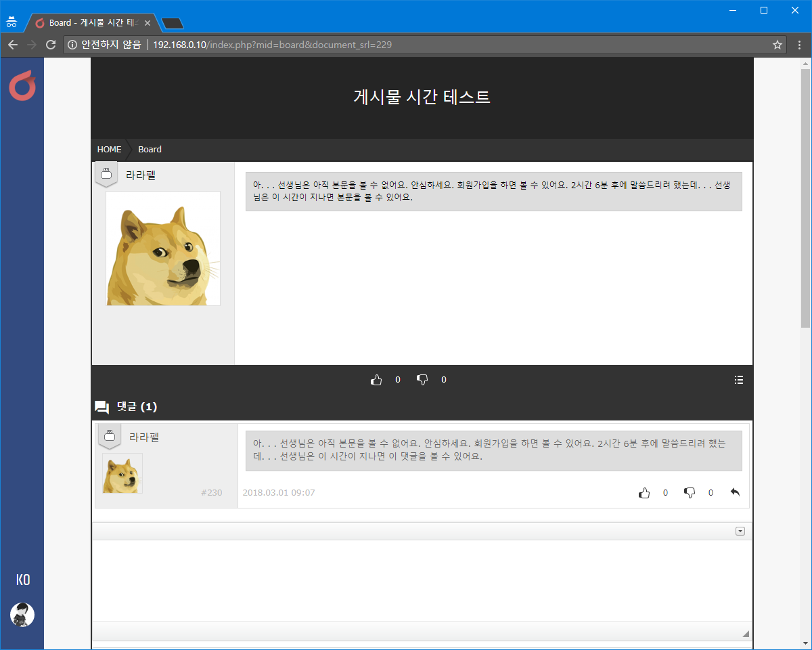The width and height of the screenshot is (812, 650).
Task: Click the post title 게시물 시간 테스트
Action: pos(422,97)
